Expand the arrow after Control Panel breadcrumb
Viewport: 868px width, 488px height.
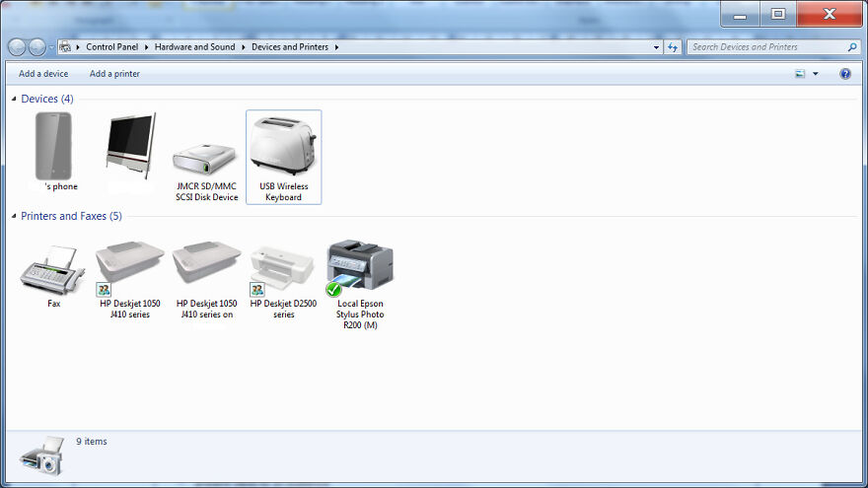(x=146, y=47)
